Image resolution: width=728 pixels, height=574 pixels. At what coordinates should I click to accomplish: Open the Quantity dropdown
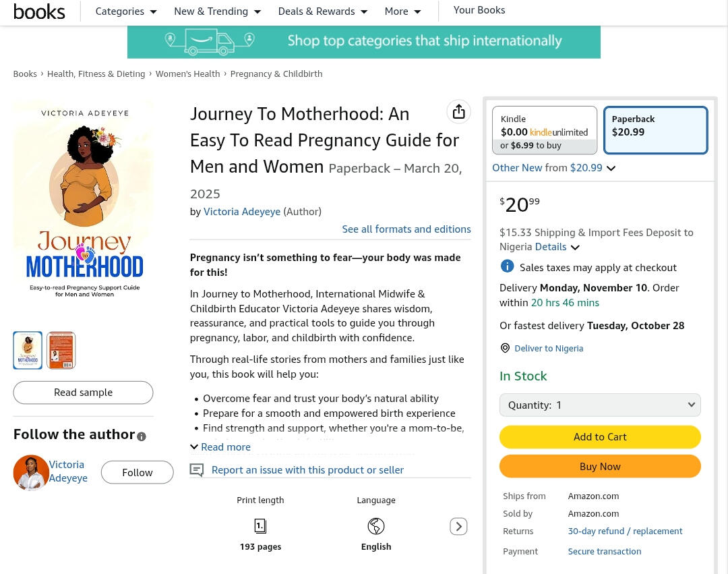(x=600, y=405)
